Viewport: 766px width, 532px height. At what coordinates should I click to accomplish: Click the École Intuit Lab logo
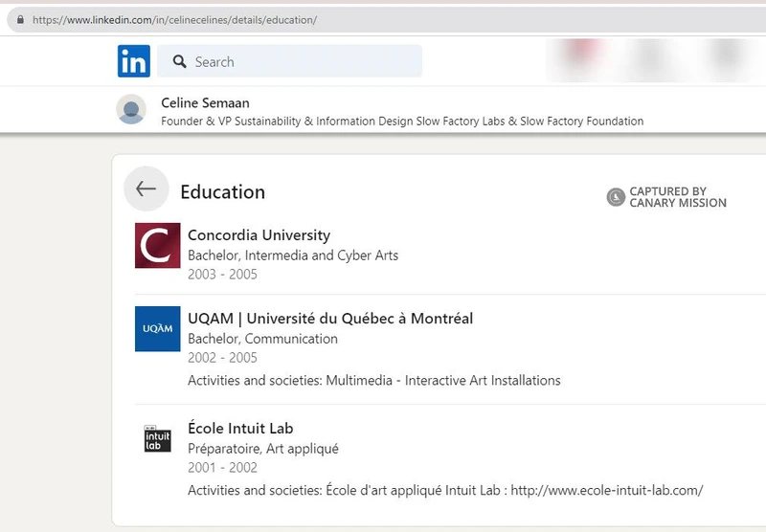point(157,438)
